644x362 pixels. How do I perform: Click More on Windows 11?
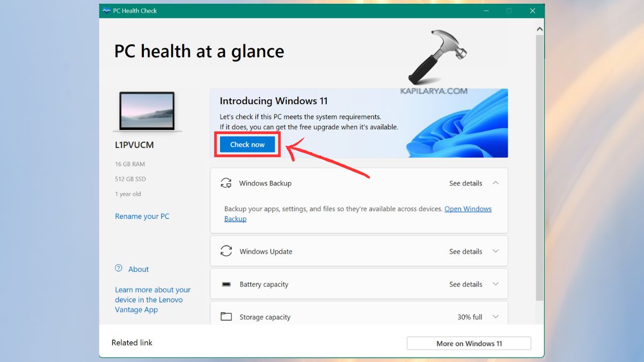[468, 343]
